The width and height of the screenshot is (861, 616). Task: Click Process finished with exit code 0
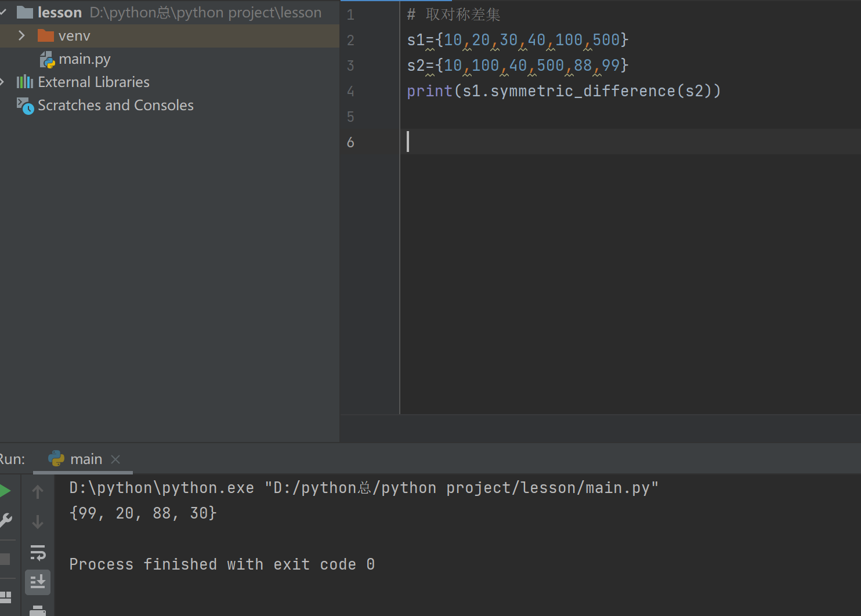click(x=222, y=564)
